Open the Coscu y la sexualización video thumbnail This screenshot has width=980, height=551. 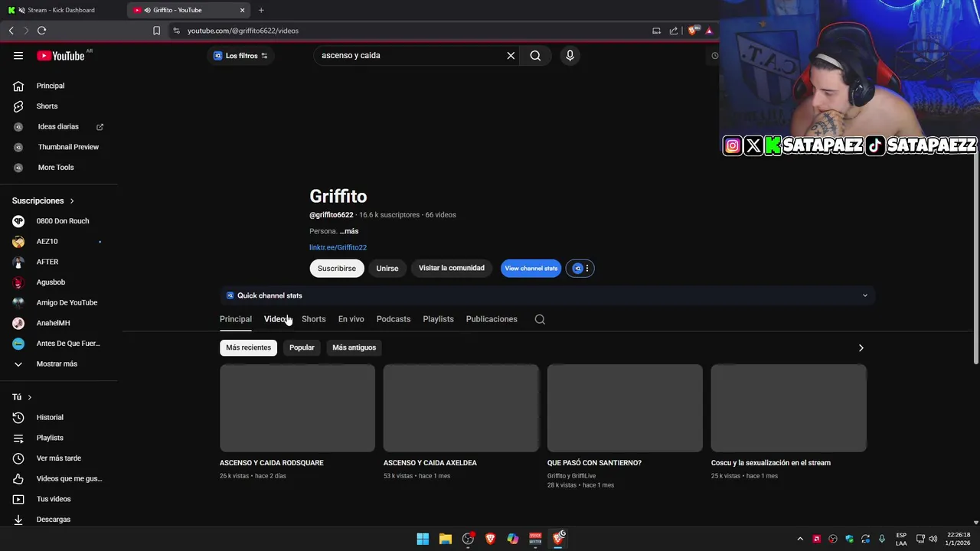pos(789,408)
